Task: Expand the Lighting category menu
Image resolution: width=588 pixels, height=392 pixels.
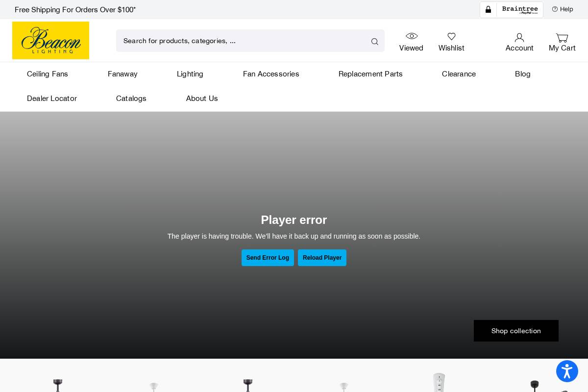Action: [190, 74]
